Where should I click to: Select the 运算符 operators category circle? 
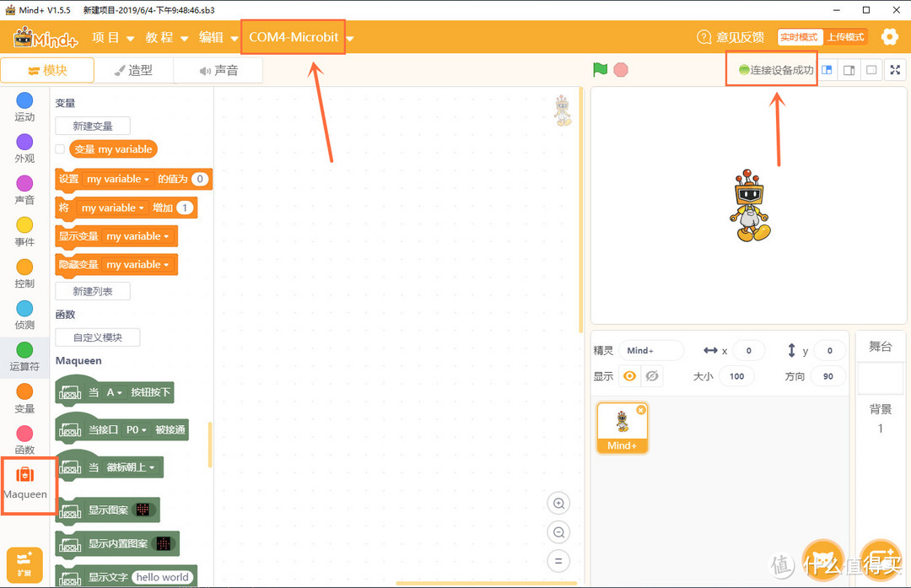coord(24,350)
